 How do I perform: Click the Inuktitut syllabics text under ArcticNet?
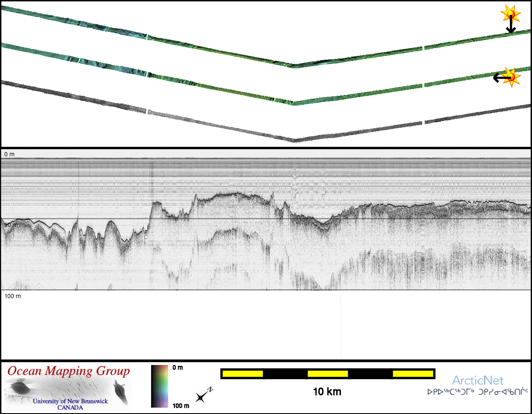[x=478, y=391]
